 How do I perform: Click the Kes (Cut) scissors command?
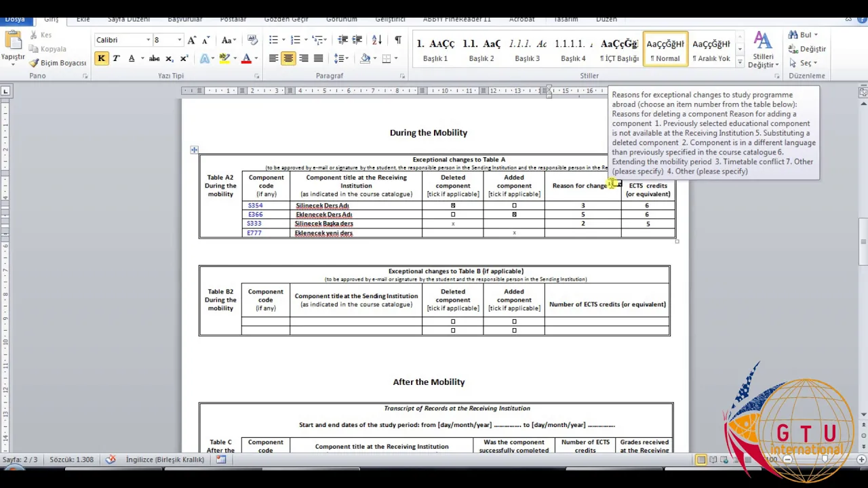click(39, 35)
